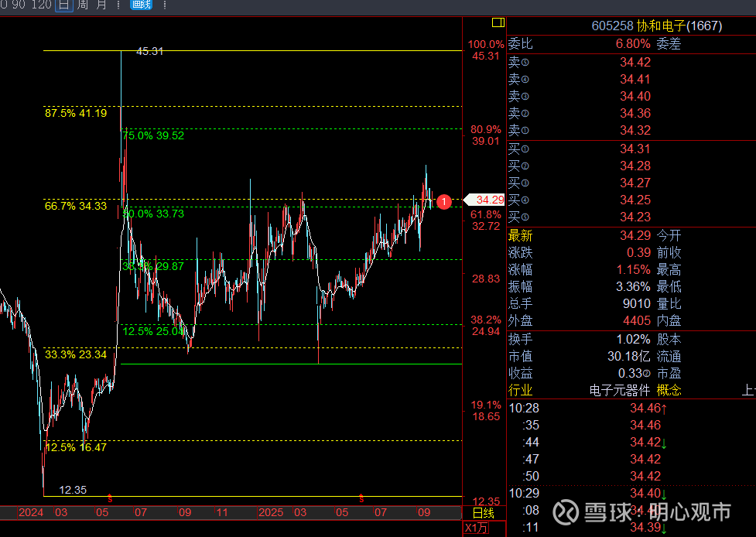Click the 12.5% 25.04 green level label
Viewport: 756px width, 537px height.
(x=153, y=331)
